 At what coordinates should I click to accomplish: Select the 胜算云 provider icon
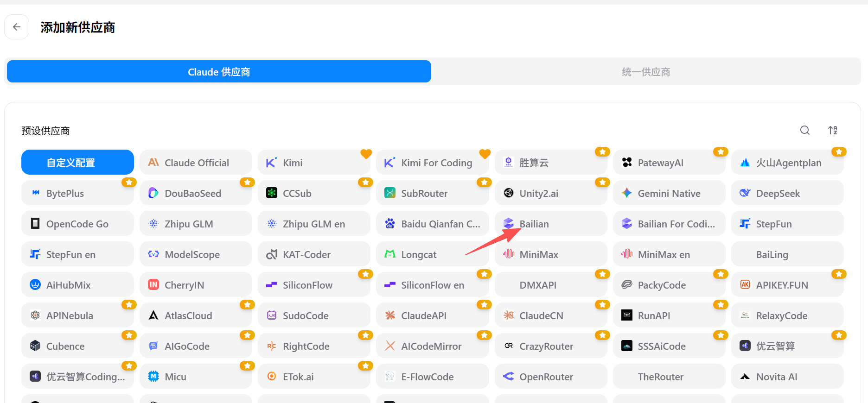(509, 163)
